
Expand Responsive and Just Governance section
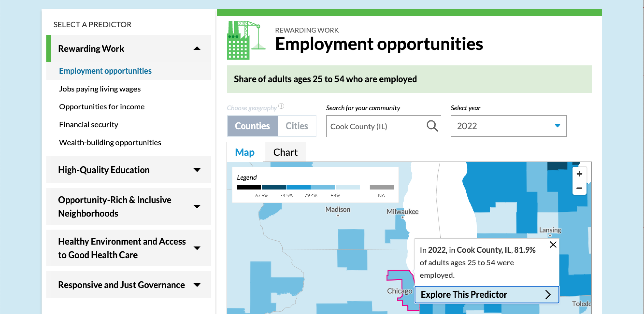click(x=128, y=284)
